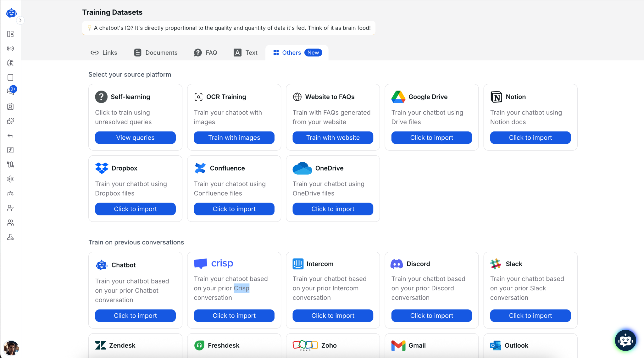Open the floating chatbot widget icon
Screen dimensions: 644x358
point(625,340)
